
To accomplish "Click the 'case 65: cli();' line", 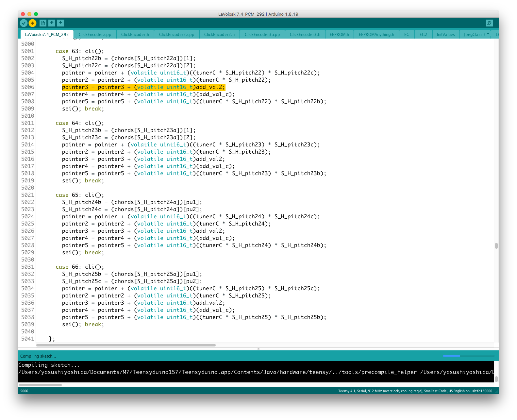I will click(x=80, y=195).
